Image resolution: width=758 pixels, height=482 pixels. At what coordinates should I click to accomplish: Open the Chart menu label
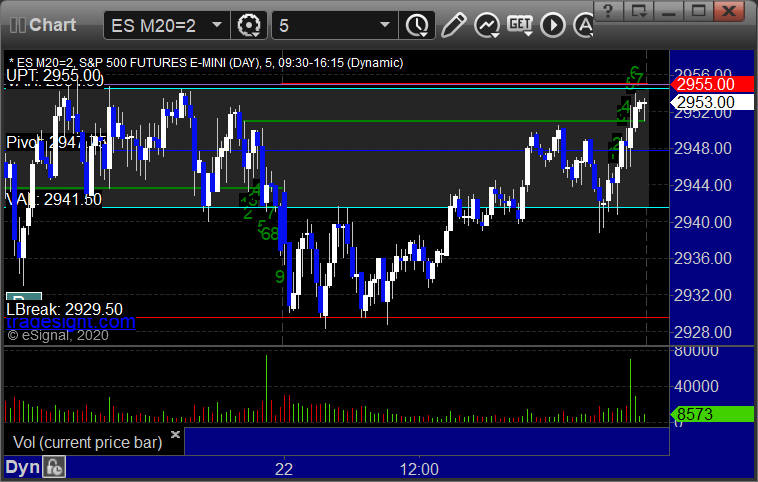(52, 25)
